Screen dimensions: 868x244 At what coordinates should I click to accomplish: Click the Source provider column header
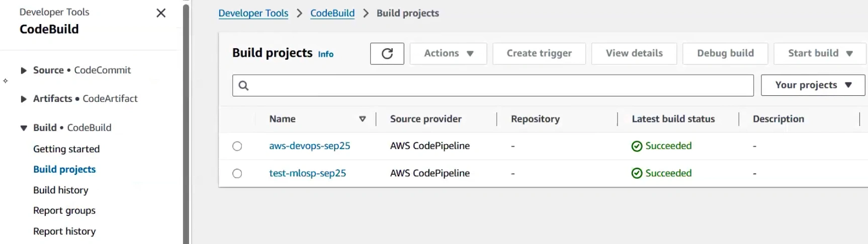point(426,119)
